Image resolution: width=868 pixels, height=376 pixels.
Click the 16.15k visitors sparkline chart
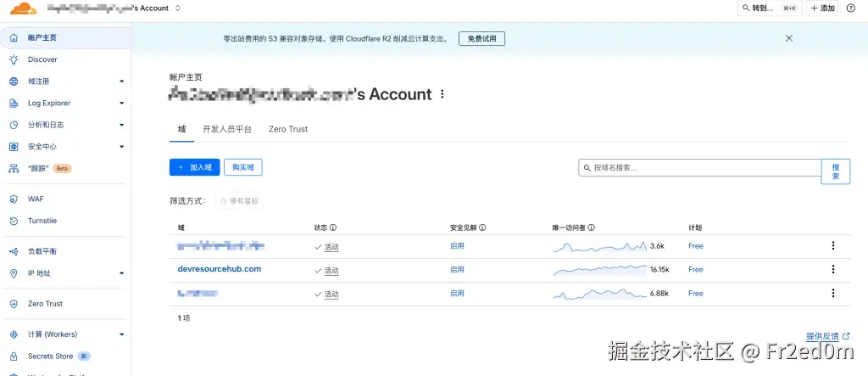point(600,270)
